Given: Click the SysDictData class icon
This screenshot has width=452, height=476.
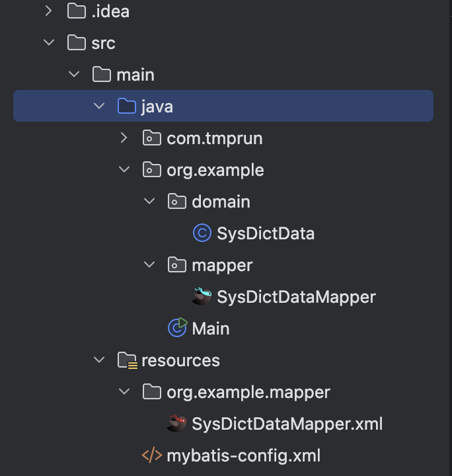Looking at the screenshot, I should point(202,233).
